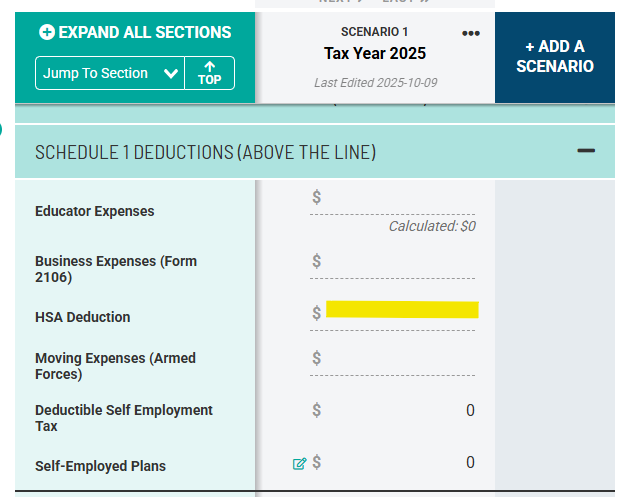Click the Deductible Self Employment Tax value

[x=470, y=410]
